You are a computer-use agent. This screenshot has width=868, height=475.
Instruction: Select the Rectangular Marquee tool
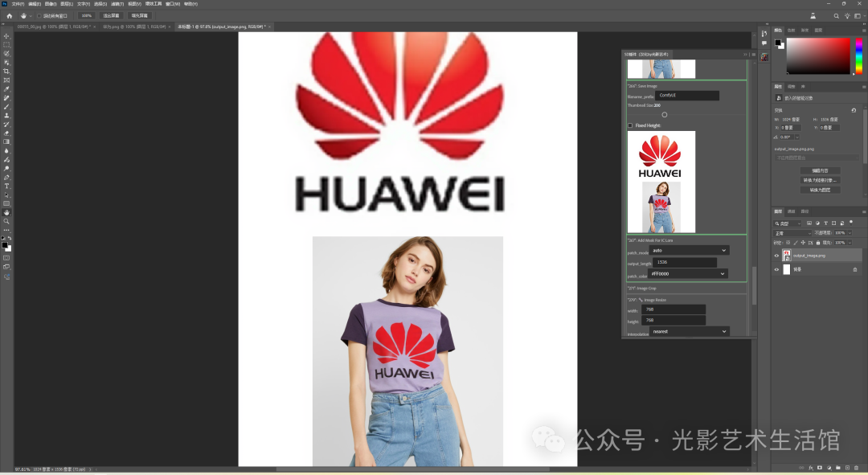tap(6, 45)
